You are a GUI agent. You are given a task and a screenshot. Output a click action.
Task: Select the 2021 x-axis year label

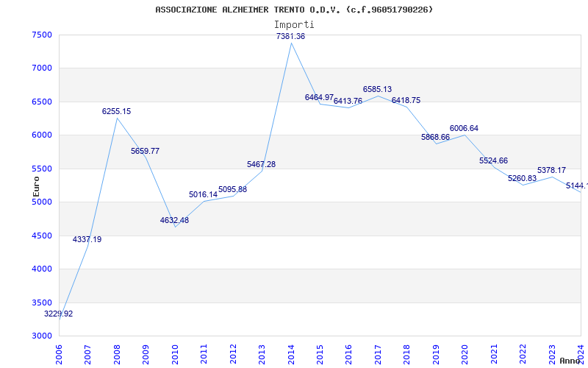point(494,355)
